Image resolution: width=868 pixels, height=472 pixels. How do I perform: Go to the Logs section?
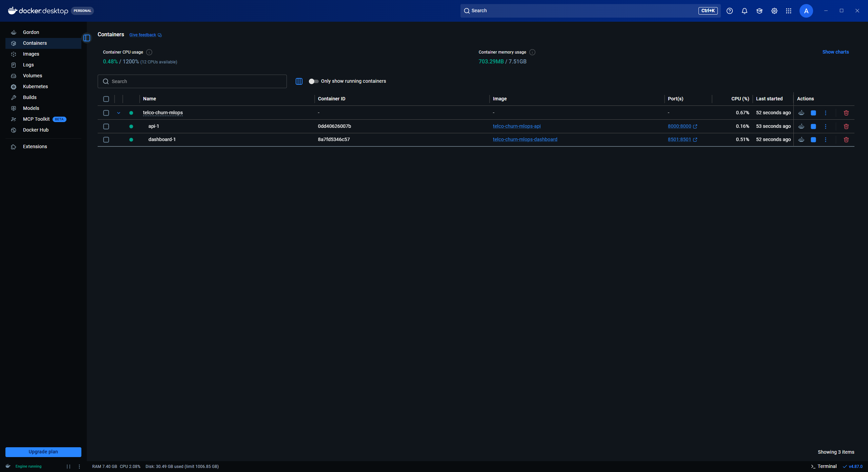tap(43, 65)
